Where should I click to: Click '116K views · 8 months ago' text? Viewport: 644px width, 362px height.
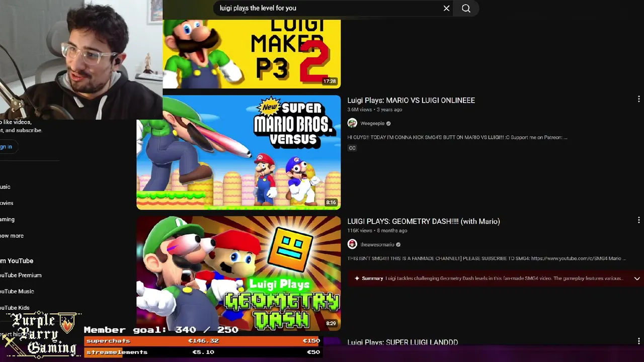(377, 231)
